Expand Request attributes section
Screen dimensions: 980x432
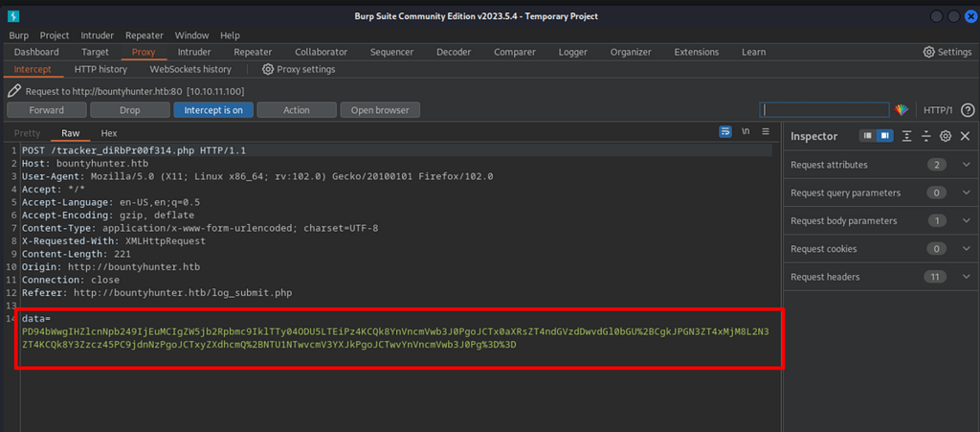tap(966, 165)
